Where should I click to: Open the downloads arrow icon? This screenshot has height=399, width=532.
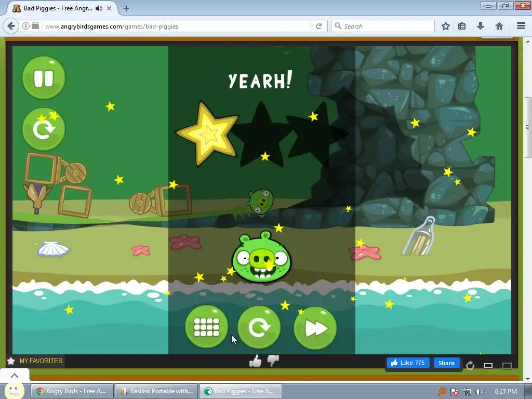click(x=481, y=26)
